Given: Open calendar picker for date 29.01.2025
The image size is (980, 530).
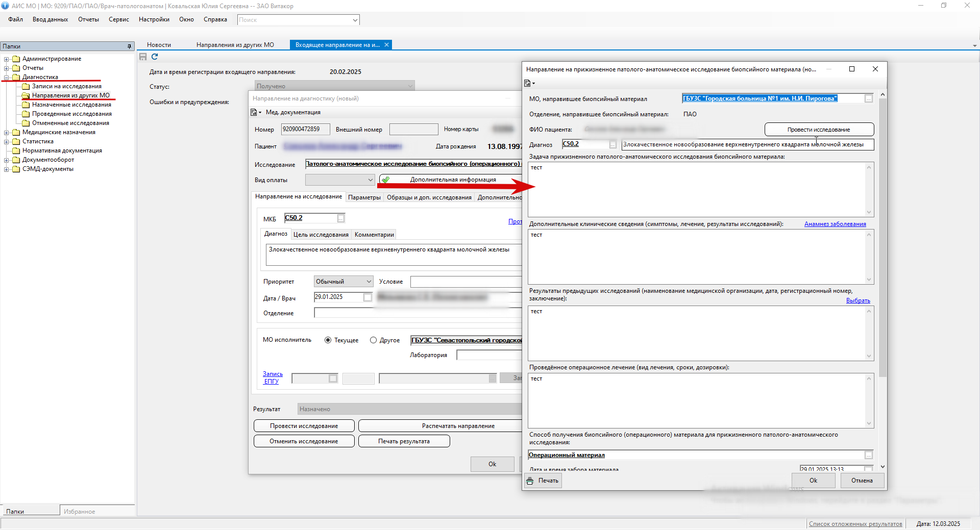Looking at the screenshot, I should [x=367, y=297].
